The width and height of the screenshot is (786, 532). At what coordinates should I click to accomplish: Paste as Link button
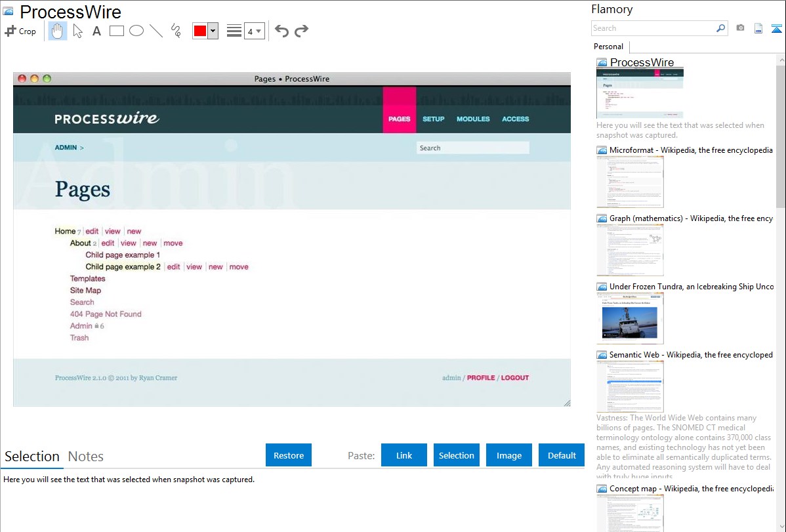click(x=404, y=455)
